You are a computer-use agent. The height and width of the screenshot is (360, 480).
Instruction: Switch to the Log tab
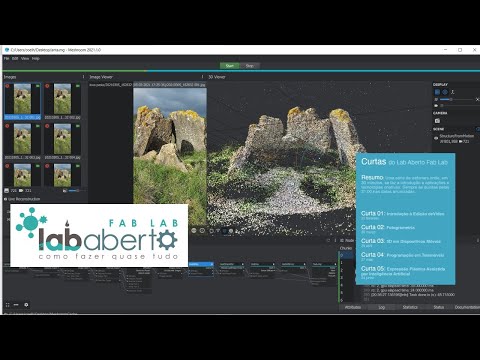pos(382,307)
